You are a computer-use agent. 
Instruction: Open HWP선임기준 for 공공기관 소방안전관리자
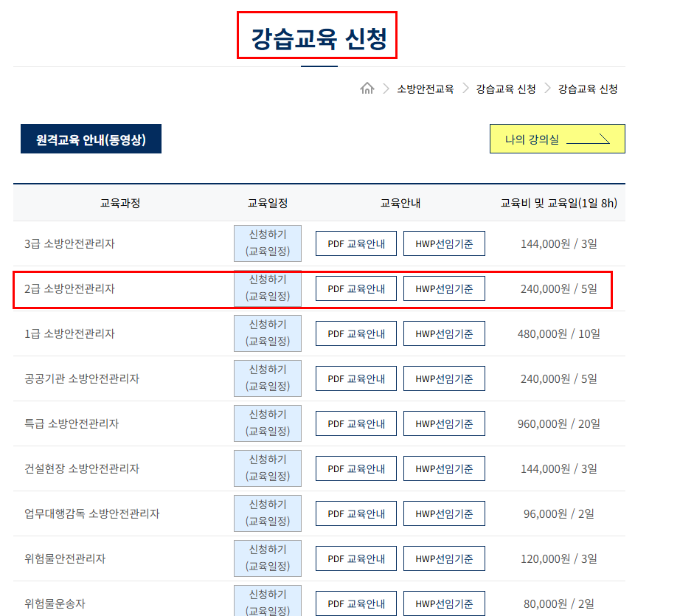(444, 378)
